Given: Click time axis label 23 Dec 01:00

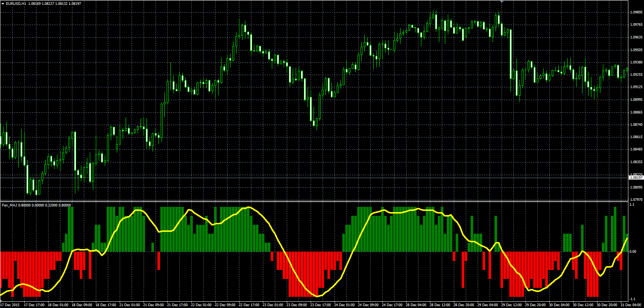Looking at the screenshot, I should (x=273, y=305).
